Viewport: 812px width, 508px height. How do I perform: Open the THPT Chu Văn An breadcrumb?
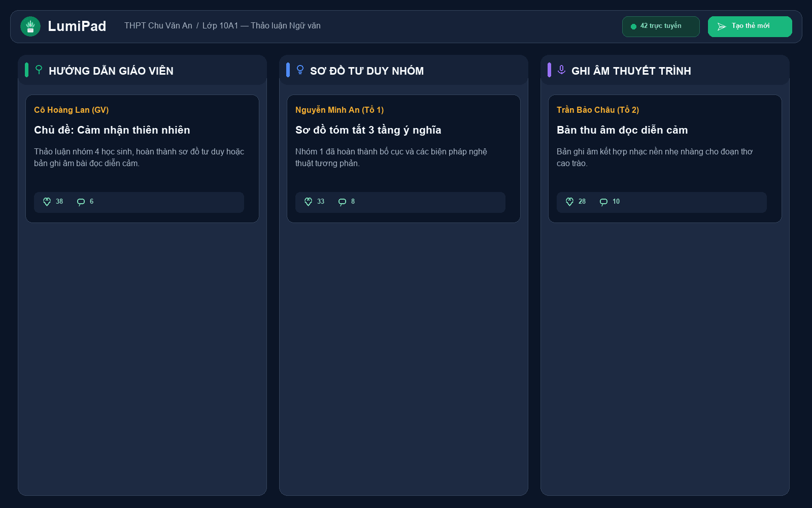pos(158,26)
